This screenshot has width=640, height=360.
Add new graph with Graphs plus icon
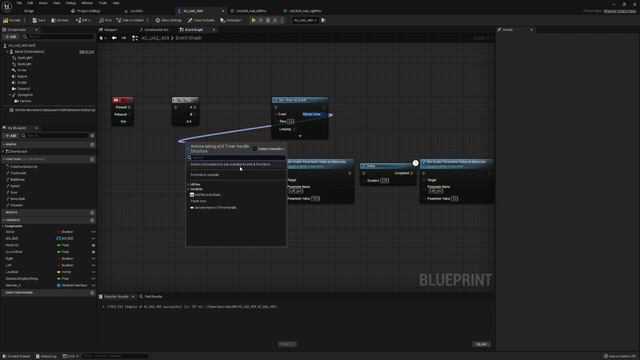pos(92,144)
